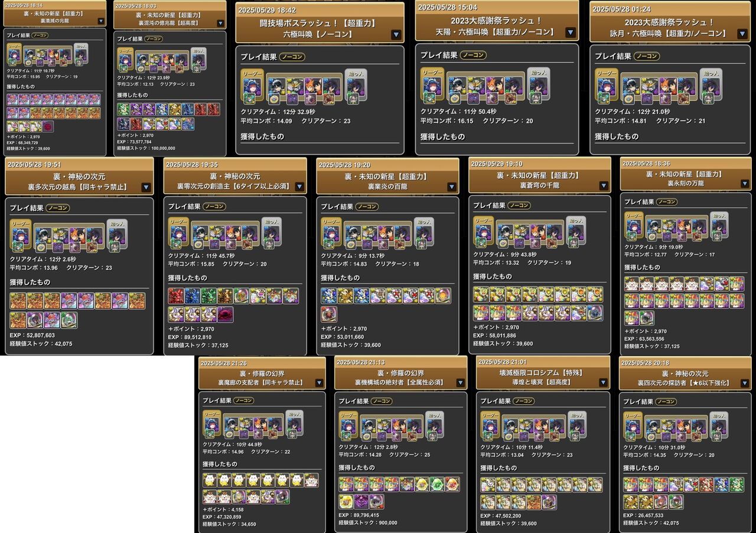This screenshot has height=533, width=756.
Task: Collapse the 詠月・六極叫喚 entry using its arrow
Action: (742, 34)
